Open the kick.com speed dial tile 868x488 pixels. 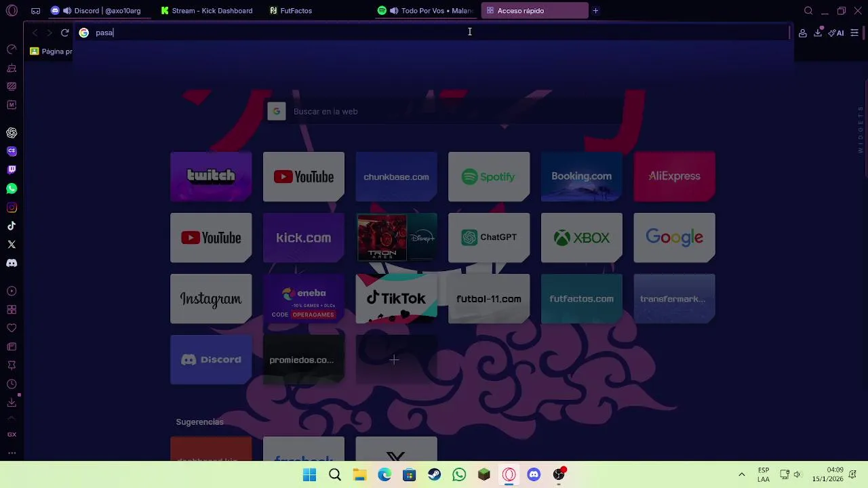[x=303, y=238]
